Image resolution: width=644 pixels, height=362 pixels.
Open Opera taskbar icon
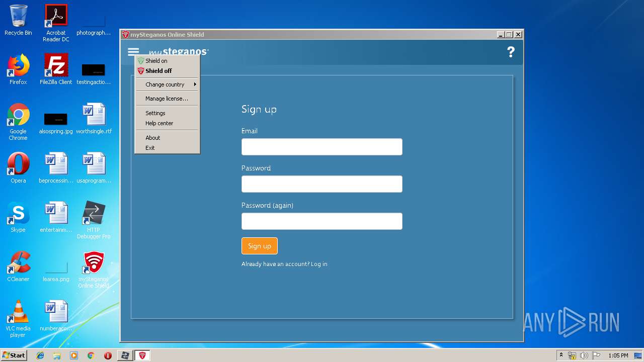click(108, 355)
